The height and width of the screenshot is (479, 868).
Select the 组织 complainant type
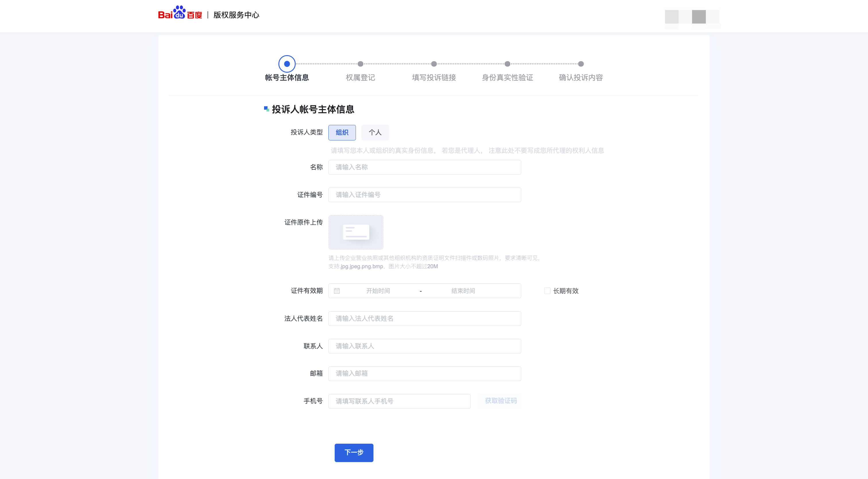(x=342, y=132)
